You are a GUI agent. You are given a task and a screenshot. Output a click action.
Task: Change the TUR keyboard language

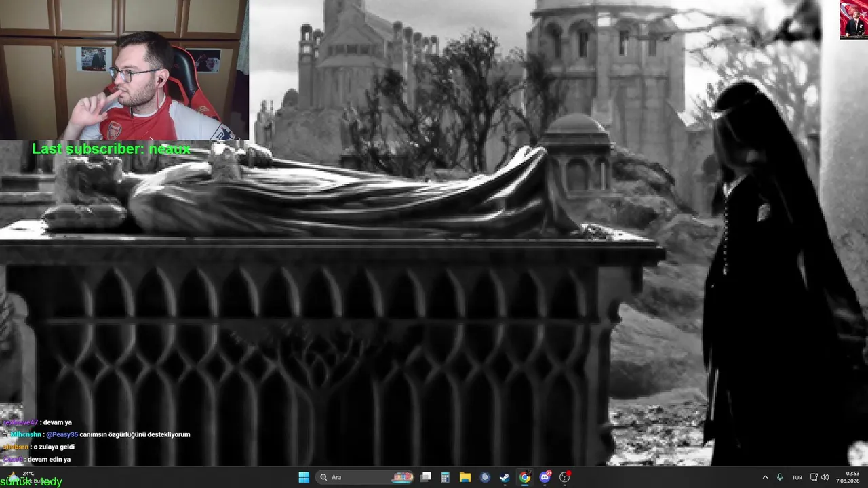[x=797, y=477]
